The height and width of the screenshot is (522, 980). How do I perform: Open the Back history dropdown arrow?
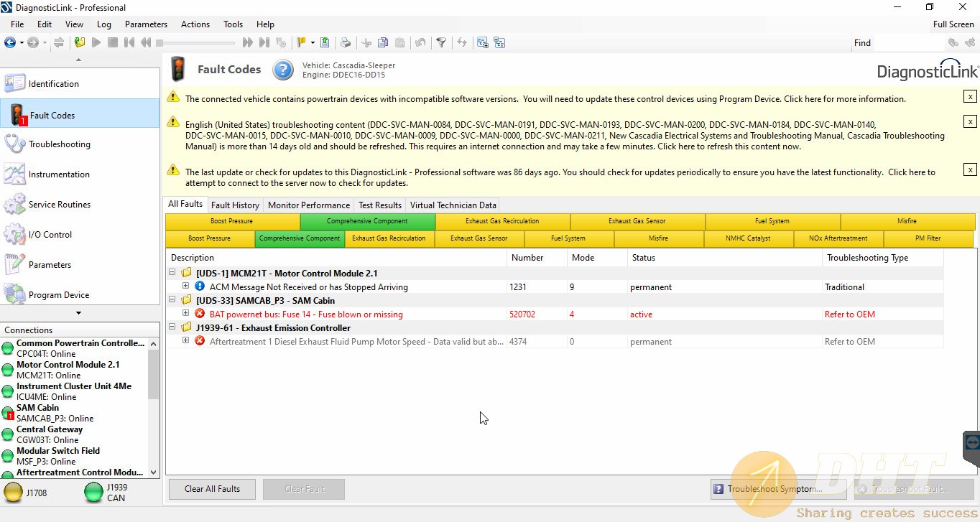(22, 43)
